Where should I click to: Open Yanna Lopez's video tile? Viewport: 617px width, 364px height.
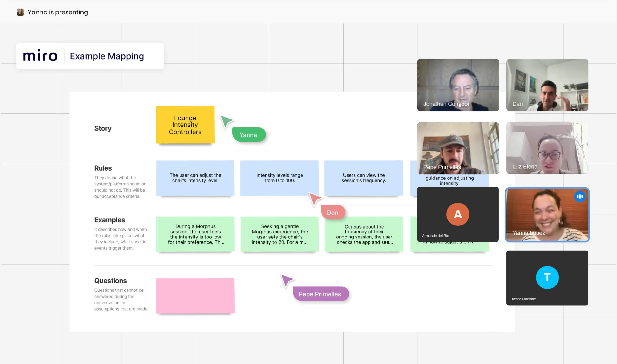[x=547, y=215]
